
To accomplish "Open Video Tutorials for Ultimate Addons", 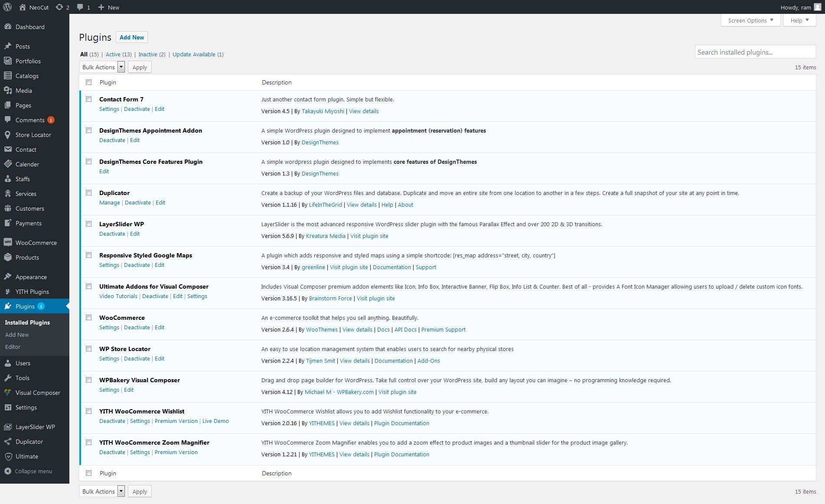I will point(118,296).
